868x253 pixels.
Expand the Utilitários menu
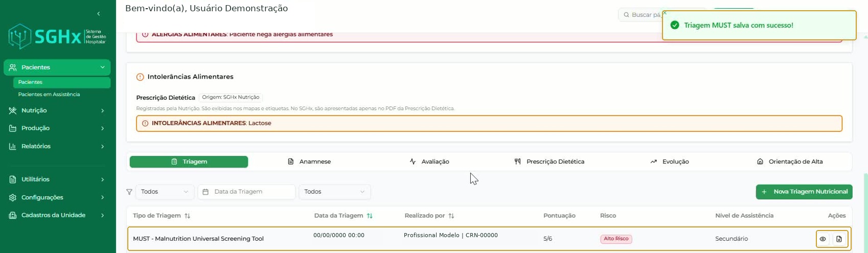click(x=102, y=179)
